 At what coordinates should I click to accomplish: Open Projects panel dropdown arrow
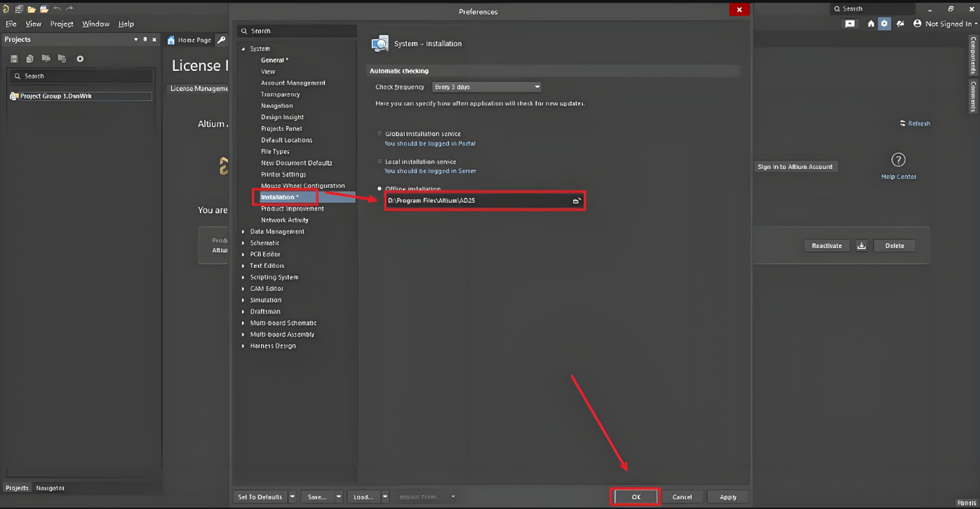point(136,40)
